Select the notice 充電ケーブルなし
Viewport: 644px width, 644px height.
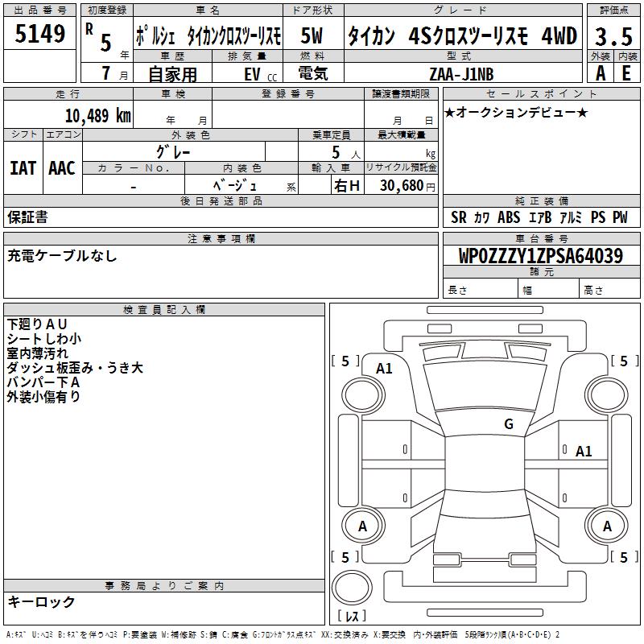pyautogui.click(x=62, y=256)
